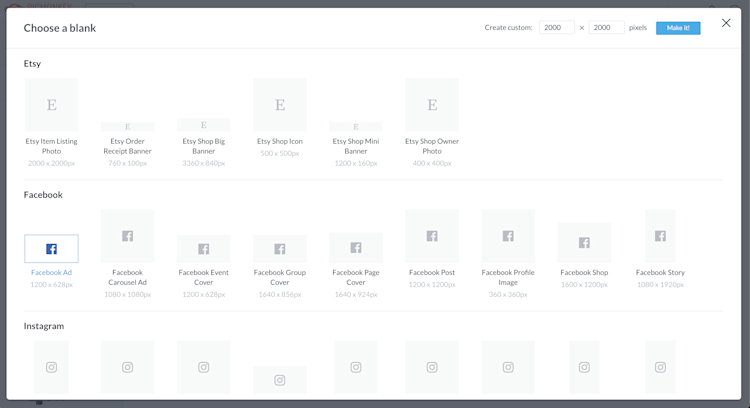This screenshot has width=750, height=408.
Task: Choose the Facebook Carousel Ad icon
Action: [127, 237]
